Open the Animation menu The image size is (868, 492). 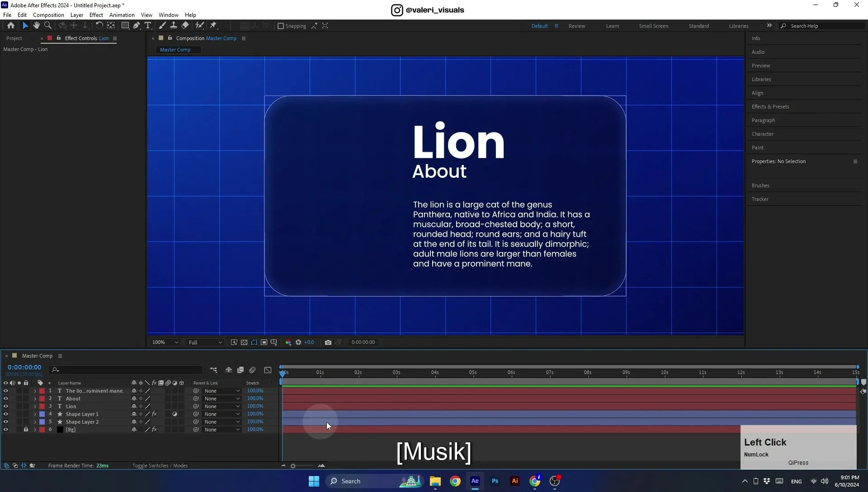point(122,15)
